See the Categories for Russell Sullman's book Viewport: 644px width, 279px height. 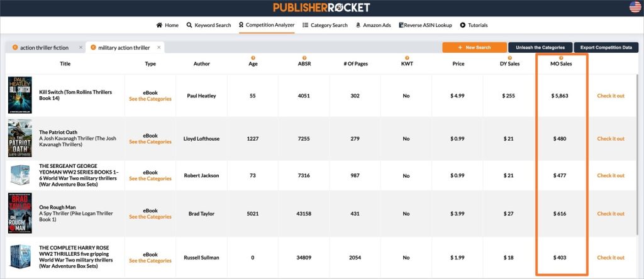pyautogui.click(x=150, y=261)
